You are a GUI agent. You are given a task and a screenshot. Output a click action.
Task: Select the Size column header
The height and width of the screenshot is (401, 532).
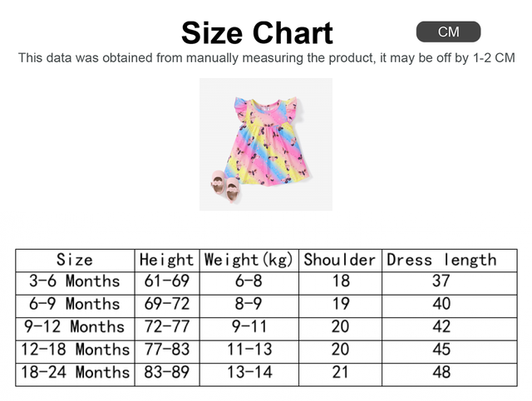coord(75,260)
